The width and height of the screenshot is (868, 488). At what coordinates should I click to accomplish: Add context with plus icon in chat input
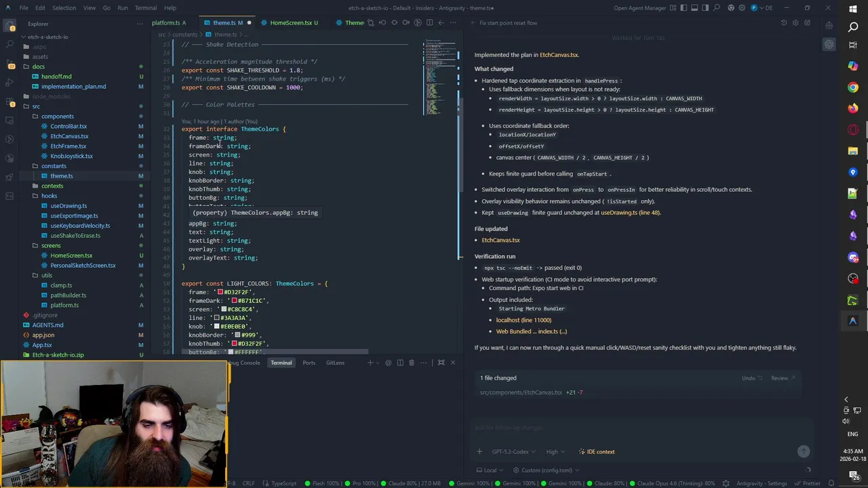(479, 451)
